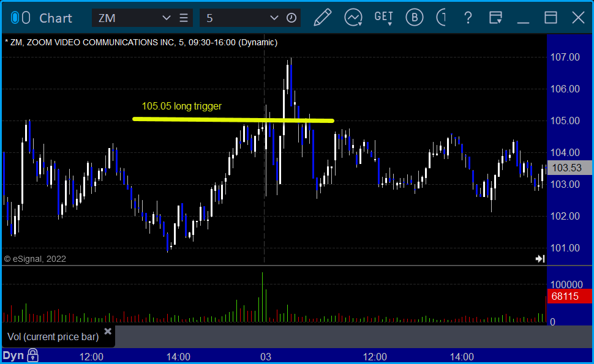
Task: Open the time template clock icon
Action: point(291,18)
